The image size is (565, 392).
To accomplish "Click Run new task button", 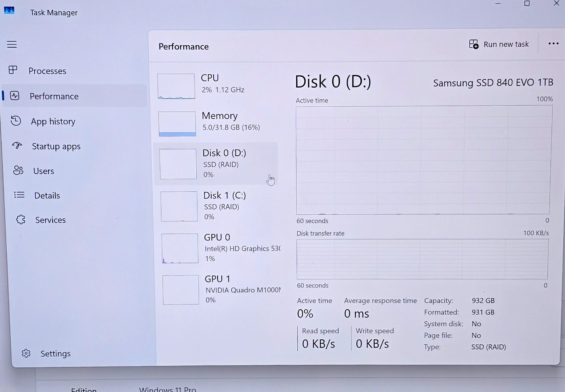I will pos(499,44).
